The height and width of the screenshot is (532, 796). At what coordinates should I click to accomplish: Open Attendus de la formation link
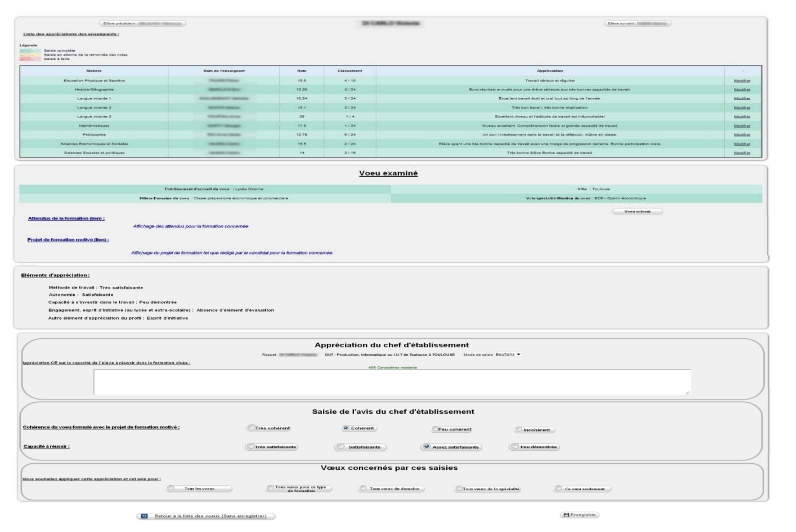tap(66, 218)
